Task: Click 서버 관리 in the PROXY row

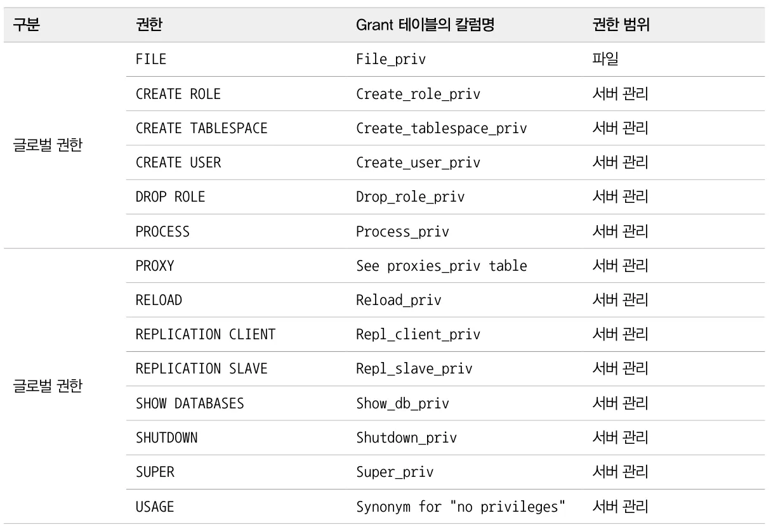Action: [x=620, y=266]
